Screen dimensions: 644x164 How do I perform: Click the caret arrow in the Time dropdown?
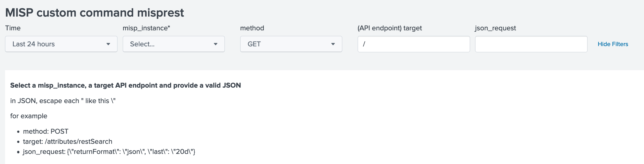pos(108,44)
